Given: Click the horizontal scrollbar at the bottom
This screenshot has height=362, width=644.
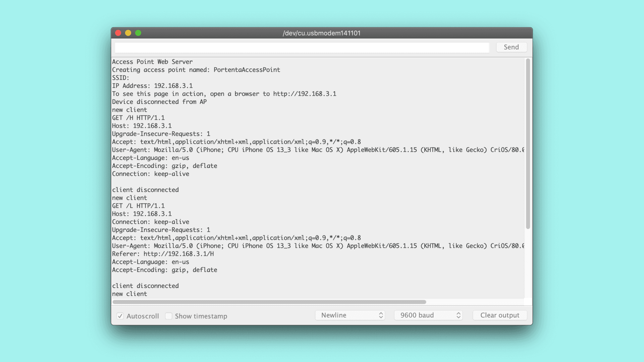Looking at the screenshot, I should pos(269,302).
